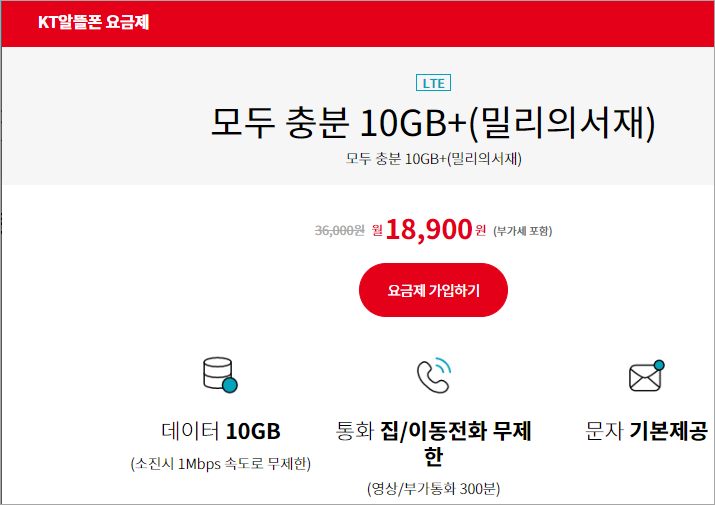Select the main plan title 모두 충분 10GB+
This screenshot has width=715, height=505.
tap(433, 123)
